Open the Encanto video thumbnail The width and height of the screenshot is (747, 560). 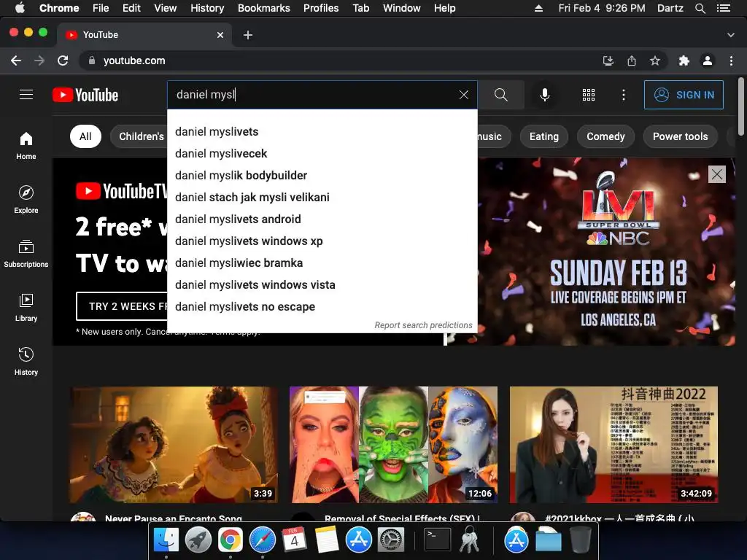pos(174,444)
